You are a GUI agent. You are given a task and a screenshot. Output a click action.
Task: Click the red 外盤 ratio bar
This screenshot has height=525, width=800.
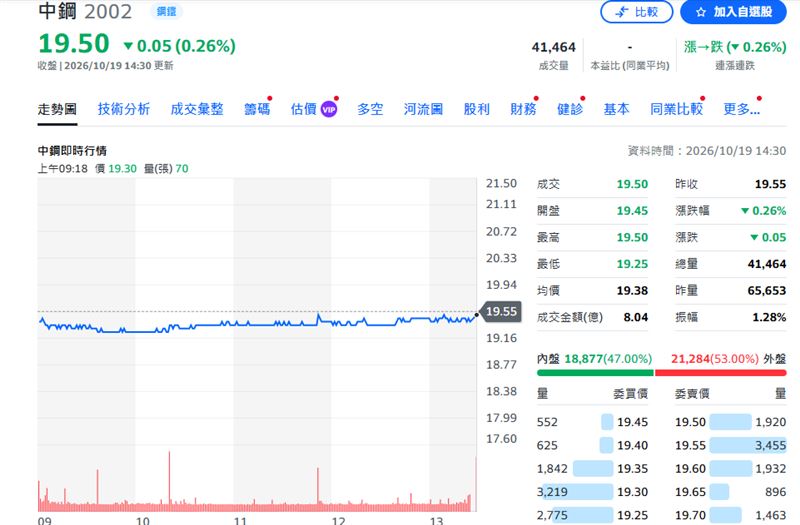(x=720, y=373)
